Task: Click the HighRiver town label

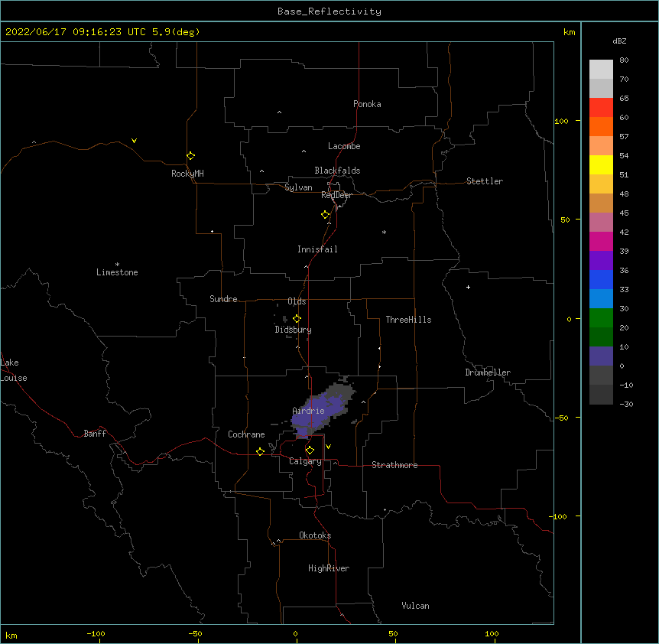Action: click(329, 568)
